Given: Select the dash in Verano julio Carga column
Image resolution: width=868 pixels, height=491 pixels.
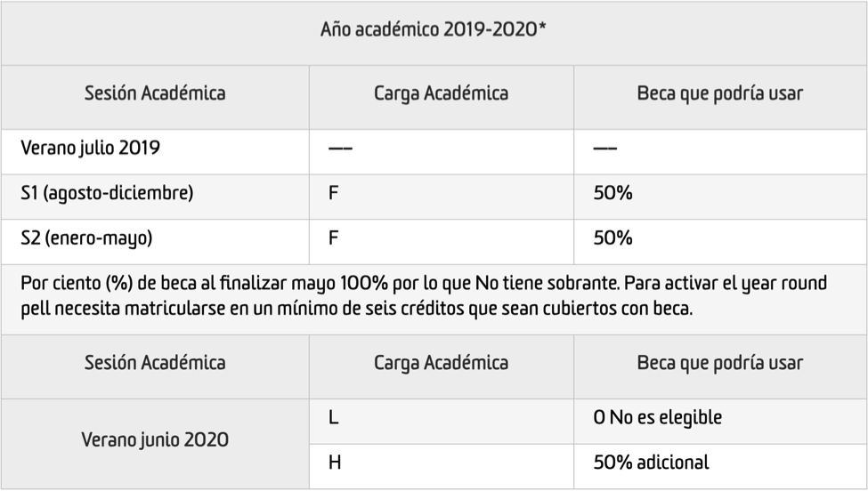Looking at the screenshot, I should [340, 149].
